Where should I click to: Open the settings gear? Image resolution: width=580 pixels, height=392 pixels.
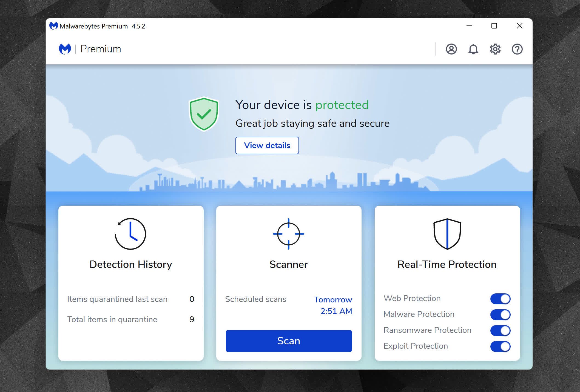[x=495, y=49]
